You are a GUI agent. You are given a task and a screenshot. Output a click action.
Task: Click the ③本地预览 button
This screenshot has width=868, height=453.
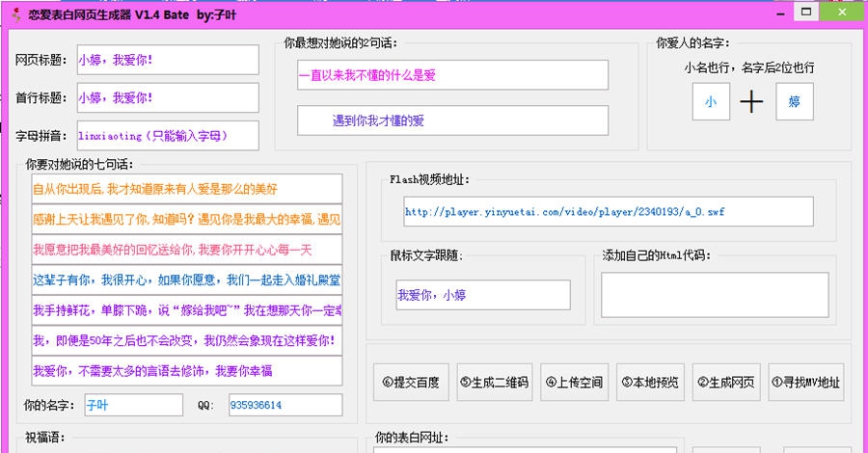pyautogui.click(x=650, y=383)
